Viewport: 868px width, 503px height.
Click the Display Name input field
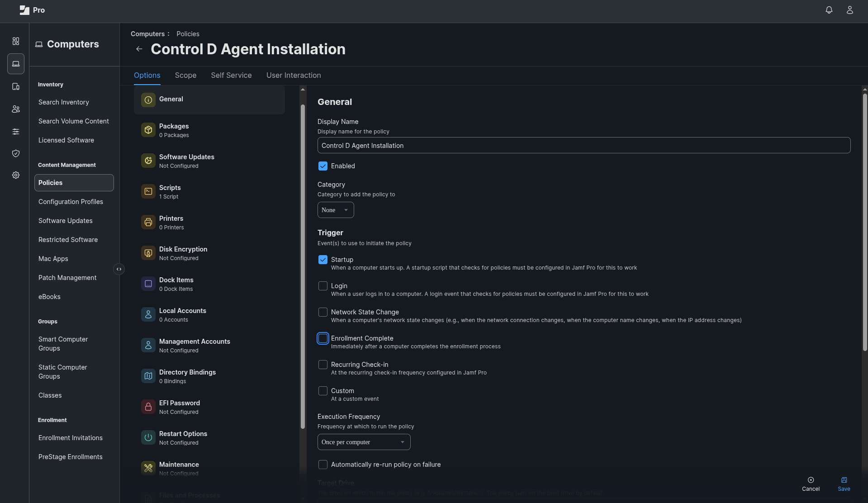click(x=584, y=146)
